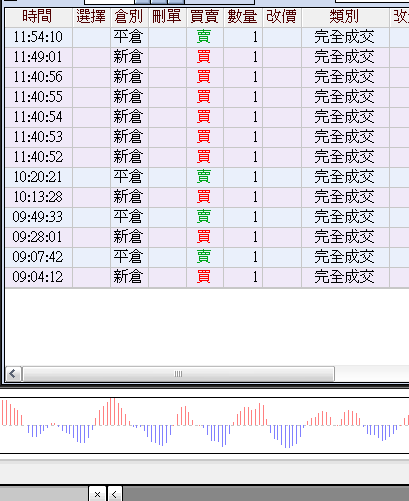Click the red-blue oscillator histogram chart
Image resolution: width=409 pixels, height=501 pixels.
(204, 425)
